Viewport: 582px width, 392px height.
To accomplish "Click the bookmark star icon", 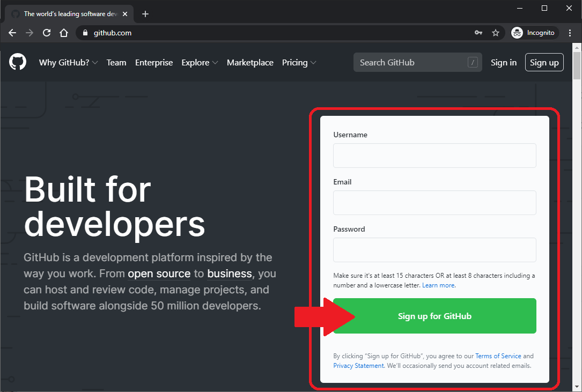I will coord(496,32).
